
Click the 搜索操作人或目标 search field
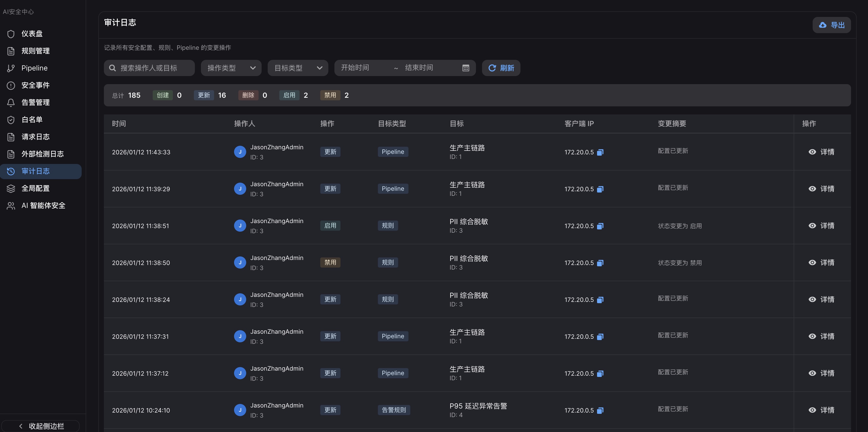pos(149,68)
